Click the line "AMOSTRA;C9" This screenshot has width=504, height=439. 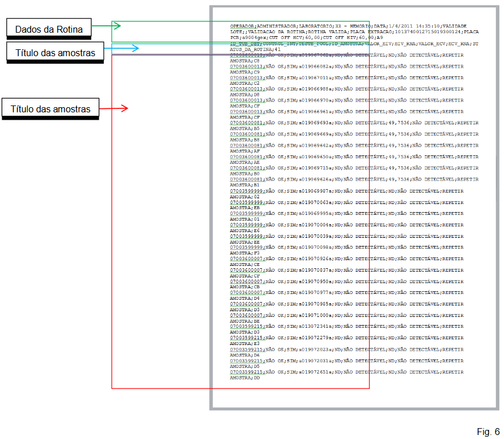[x=245, y=72]
